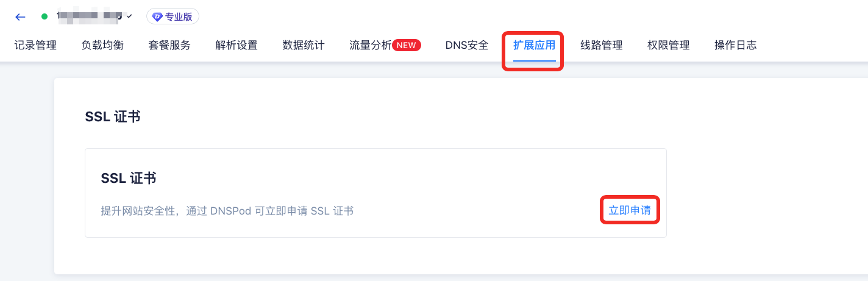This screenshot has height=281, width=868.
Task: Select the 套餐服务 tab
Action: [x=169, y=45]
